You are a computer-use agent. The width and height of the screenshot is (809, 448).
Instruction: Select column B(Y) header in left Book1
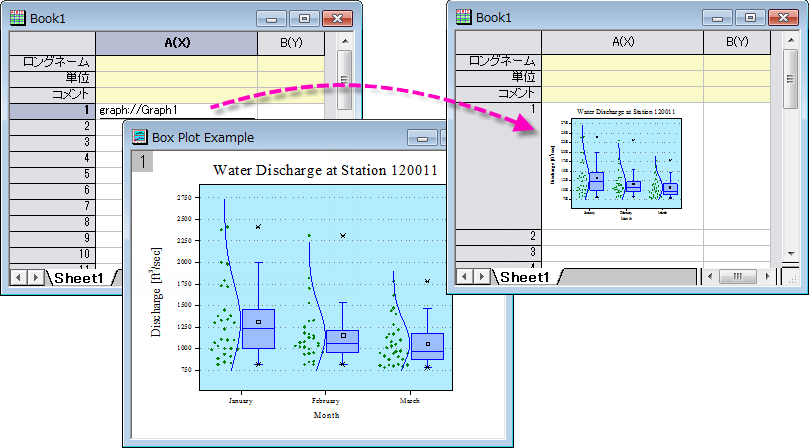click(x=291, y=43)
